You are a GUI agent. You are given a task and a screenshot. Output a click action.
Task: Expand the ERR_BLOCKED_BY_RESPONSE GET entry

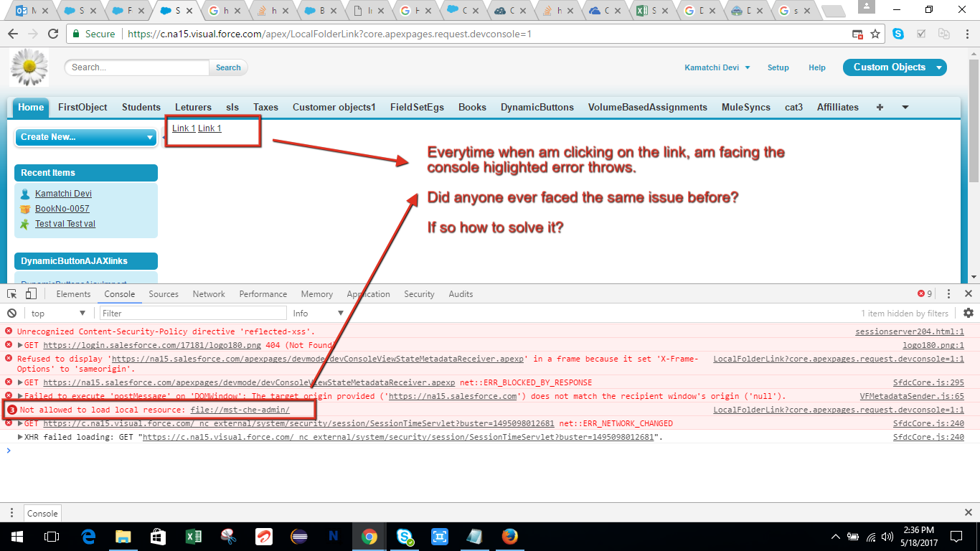pyautogui.click(x=20, y=382)
